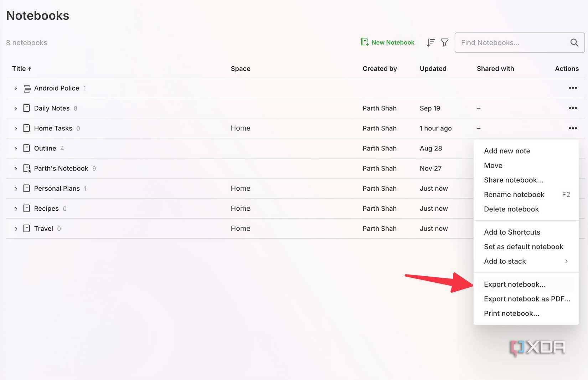Click the New Notebook button
This screenshot has height=380, width=588.
[x=388, y=42]
